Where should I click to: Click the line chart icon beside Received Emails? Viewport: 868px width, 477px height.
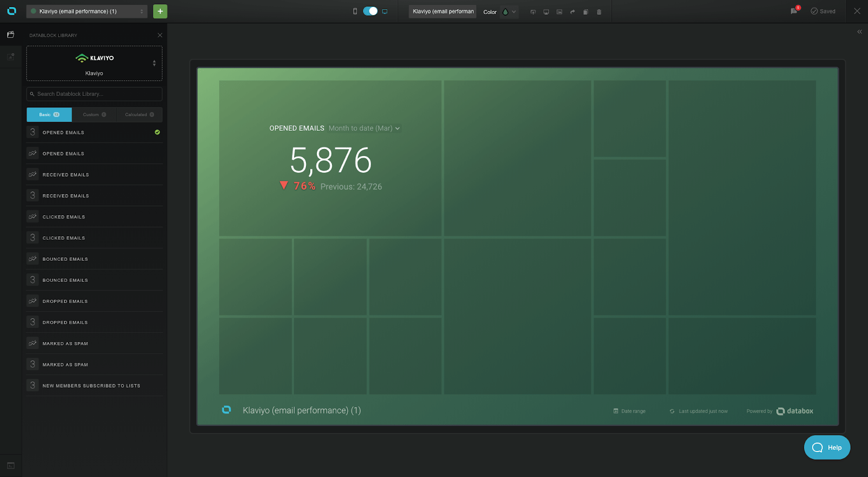point(33,175)
